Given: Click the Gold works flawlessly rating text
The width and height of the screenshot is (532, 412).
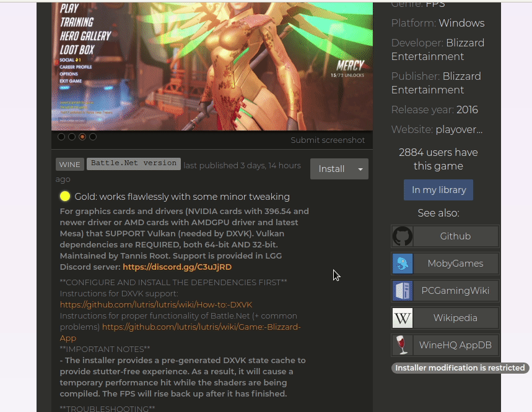Looking at the screenshot, I should point(182,197).
